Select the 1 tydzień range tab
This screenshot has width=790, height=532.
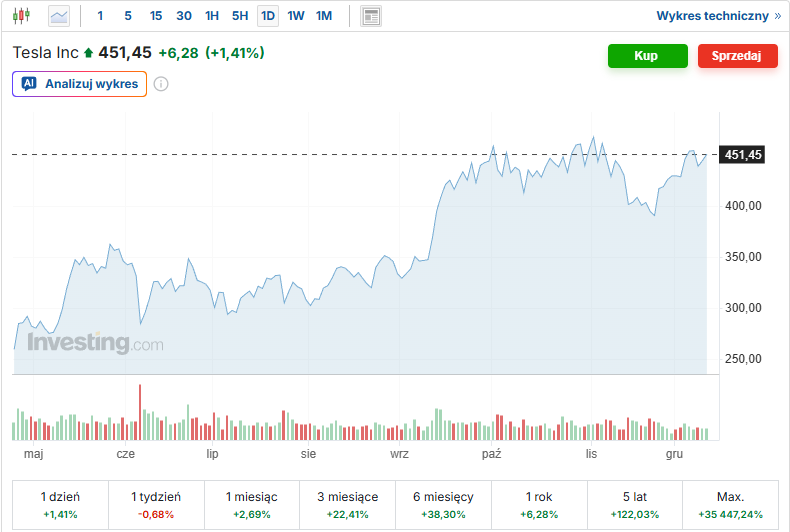coord(156,505)
